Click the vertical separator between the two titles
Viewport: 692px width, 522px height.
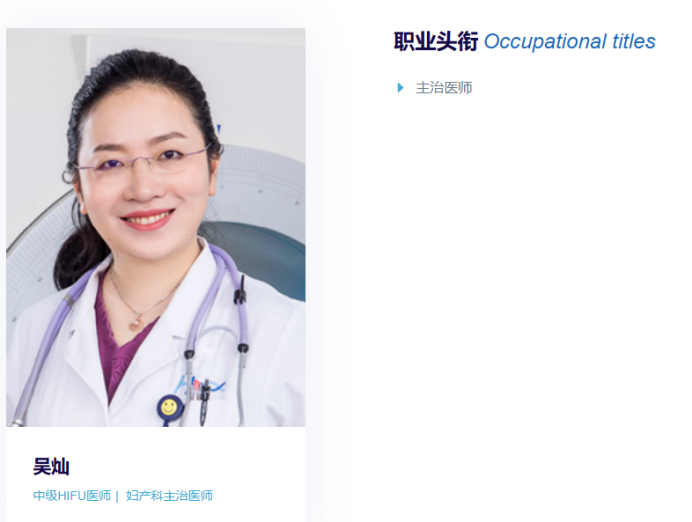[117, 496]
